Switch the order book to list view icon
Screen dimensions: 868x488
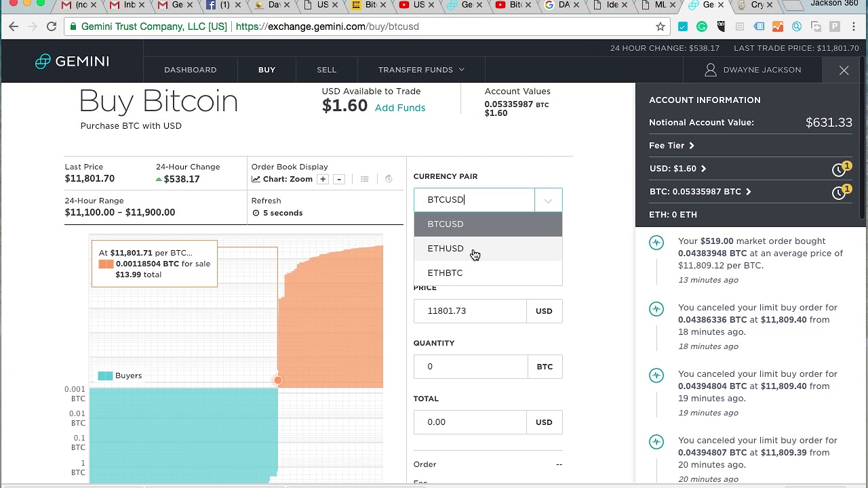point(365,179)
